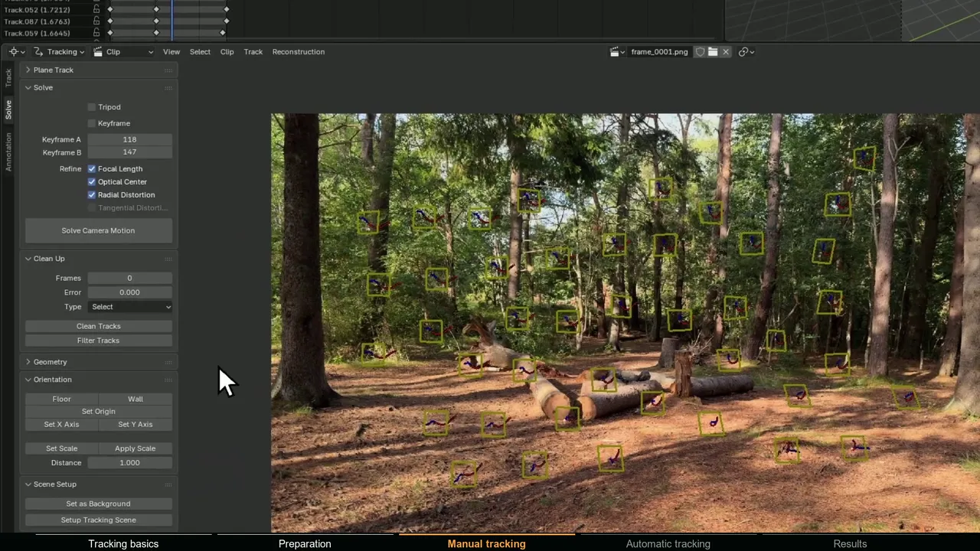Uncheck Radial Distortion refinement

[92, 195]
